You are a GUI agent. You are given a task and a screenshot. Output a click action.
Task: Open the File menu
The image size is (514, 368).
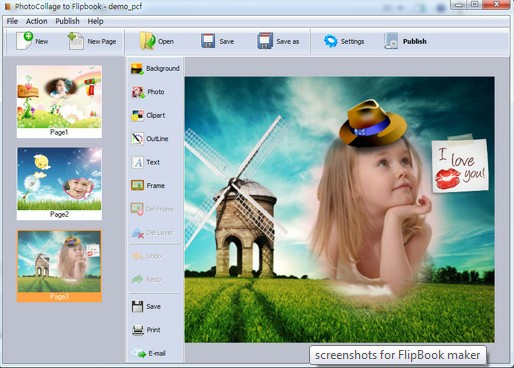click(12, 21)
